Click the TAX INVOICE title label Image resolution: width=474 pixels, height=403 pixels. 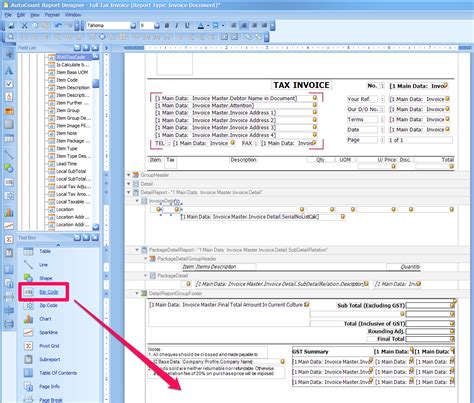(x=301, y=85)
